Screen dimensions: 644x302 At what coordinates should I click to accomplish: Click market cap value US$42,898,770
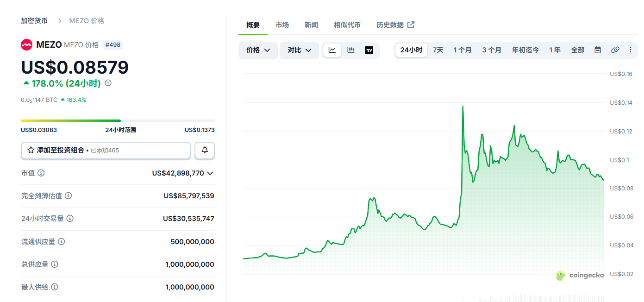coord(178,173)
